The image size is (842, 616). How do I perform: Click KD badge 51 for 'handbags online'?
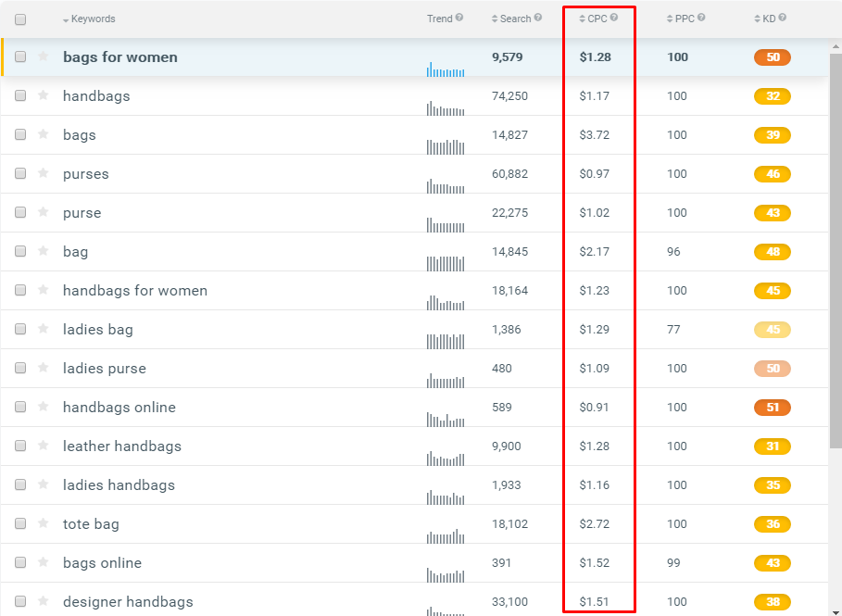(773, 407)
